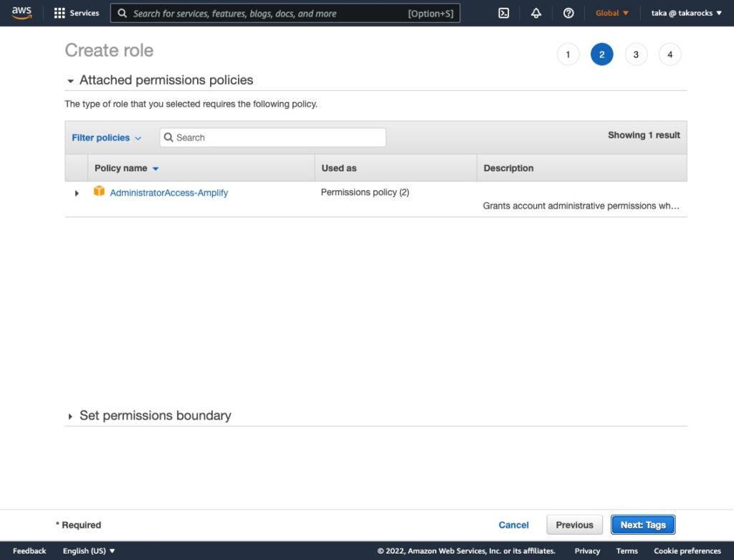Open the help question mark menu
Screen dimensions: 734x560
click(568, 13)
